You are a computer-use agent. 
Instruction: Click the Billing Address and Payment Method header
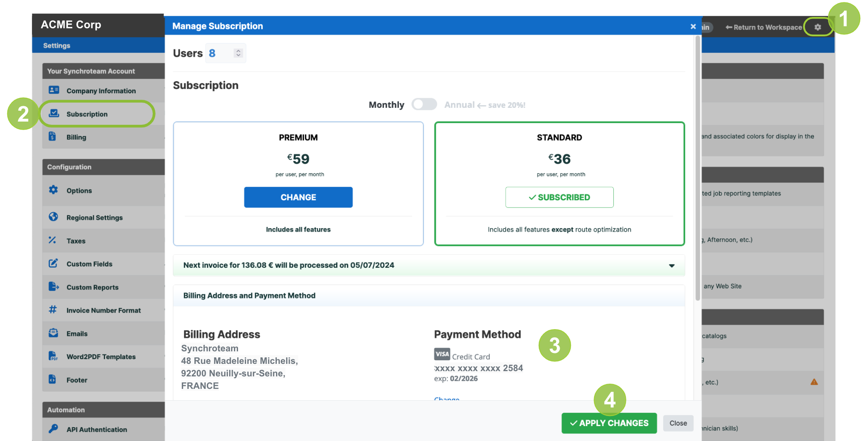(x=429, y=296)
